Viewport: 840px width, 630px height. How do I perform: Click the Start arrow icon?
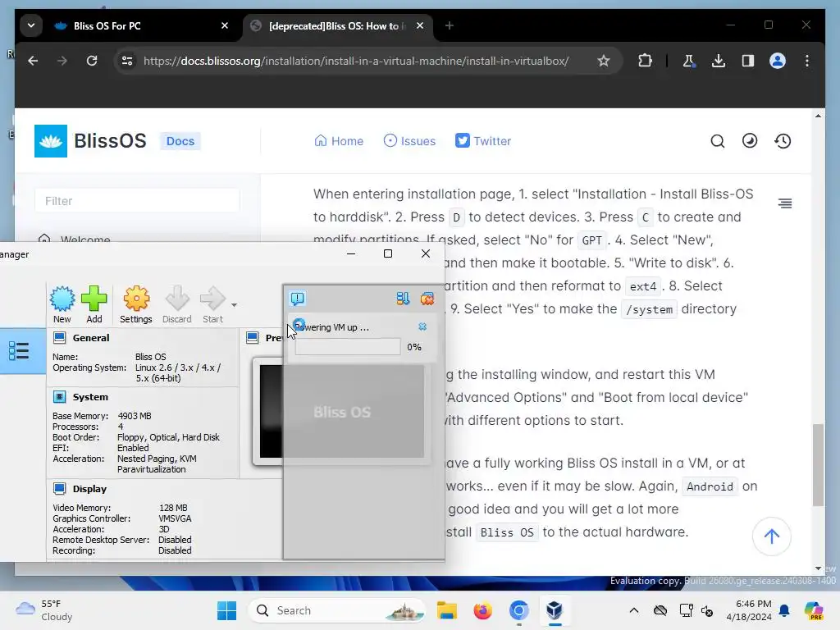(212, 304)
